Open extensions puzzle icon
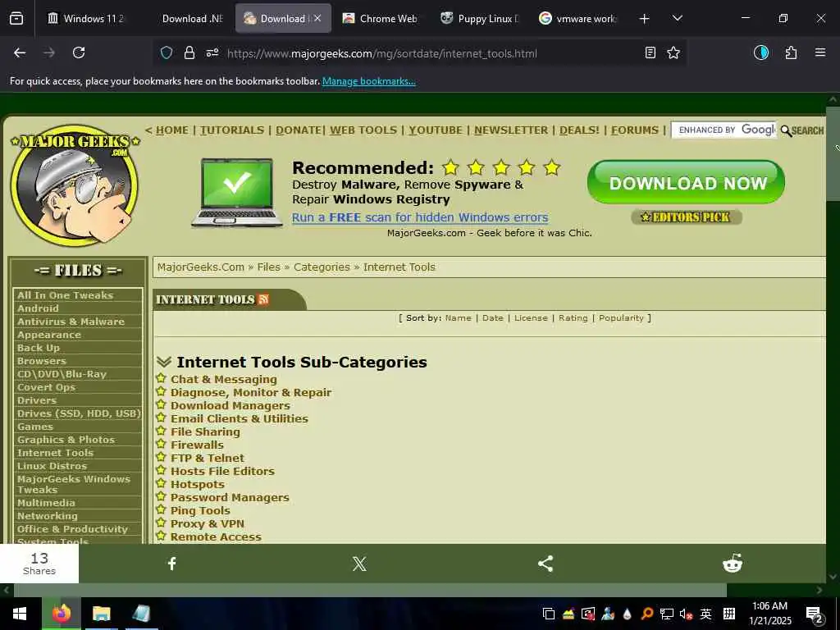 791,52
